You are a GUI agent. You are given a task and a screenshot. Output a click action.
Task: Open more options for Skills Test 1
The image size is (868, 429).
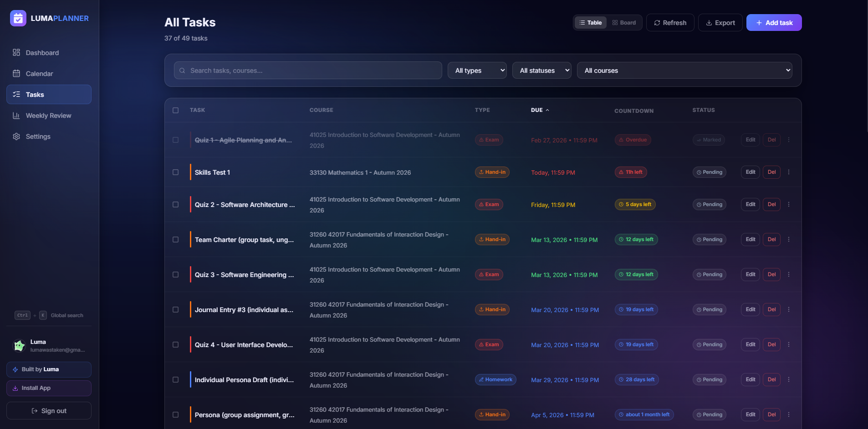789,172
